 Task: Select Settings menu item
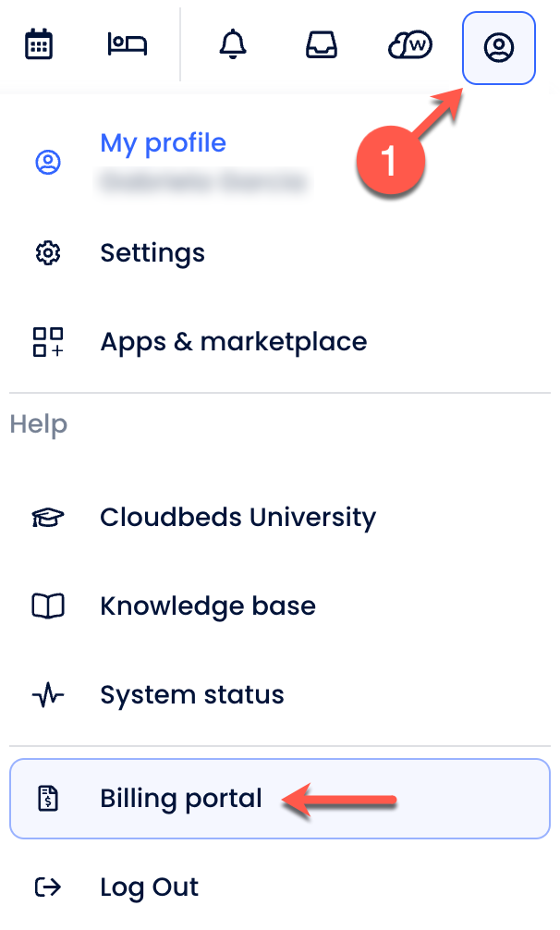[152, 253]
